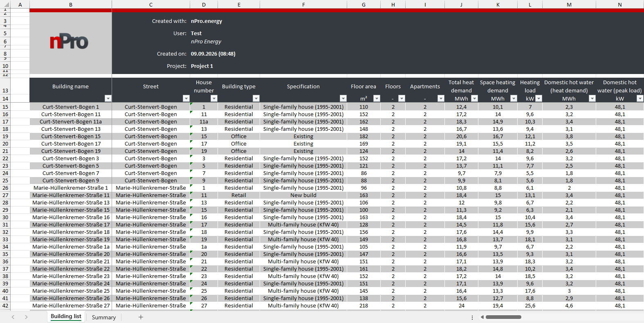
Task: Select the Building list sheet tab
Action: [x=66, y=316]
